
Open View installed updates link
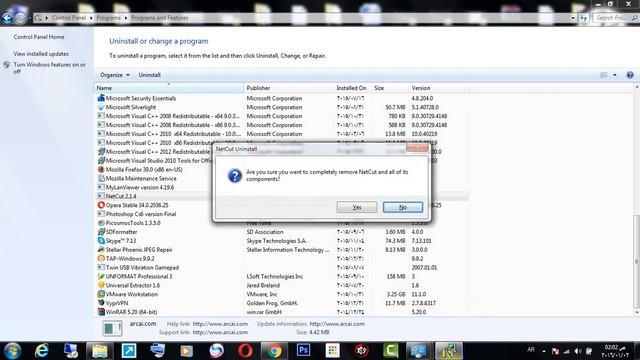coord(41,54)
